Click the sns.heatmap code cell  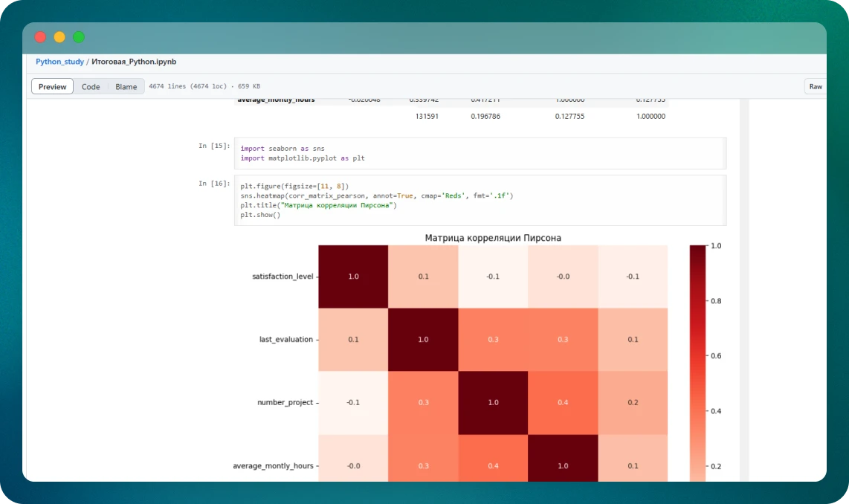[x=480, y=200]
